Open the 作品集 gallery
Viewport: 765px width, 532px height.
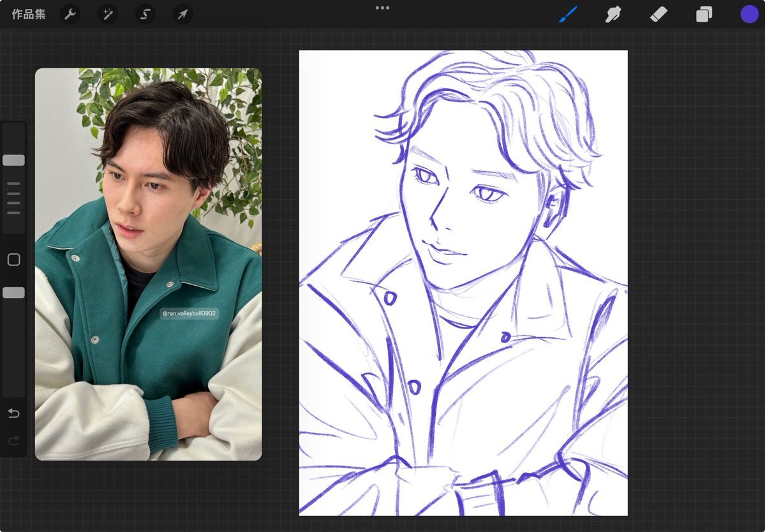[29, 14]
